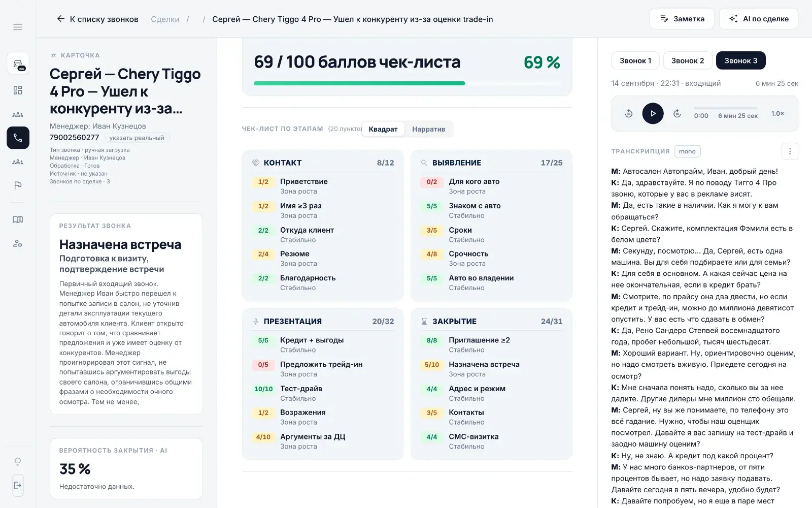Screen dimensions: 812x508
Task: Open the Тест-драйв checklist item
Action: point(323,393)
